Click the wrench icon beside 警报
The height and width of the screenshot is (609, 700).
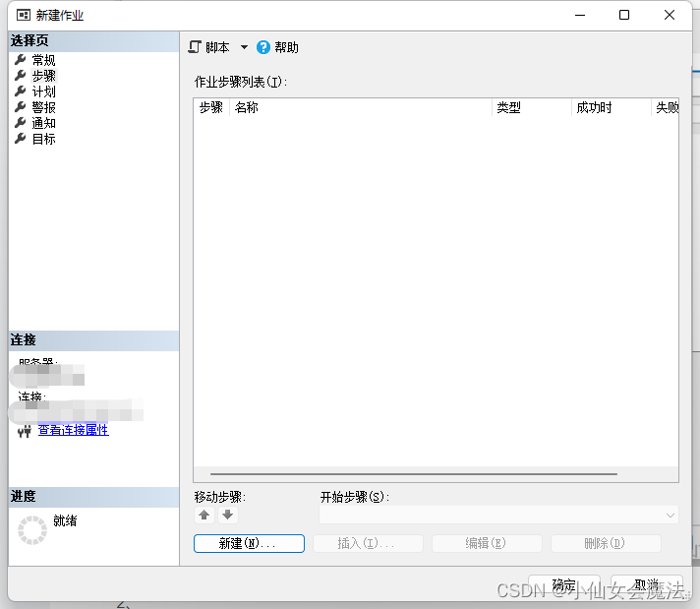[x=20, y=107]
